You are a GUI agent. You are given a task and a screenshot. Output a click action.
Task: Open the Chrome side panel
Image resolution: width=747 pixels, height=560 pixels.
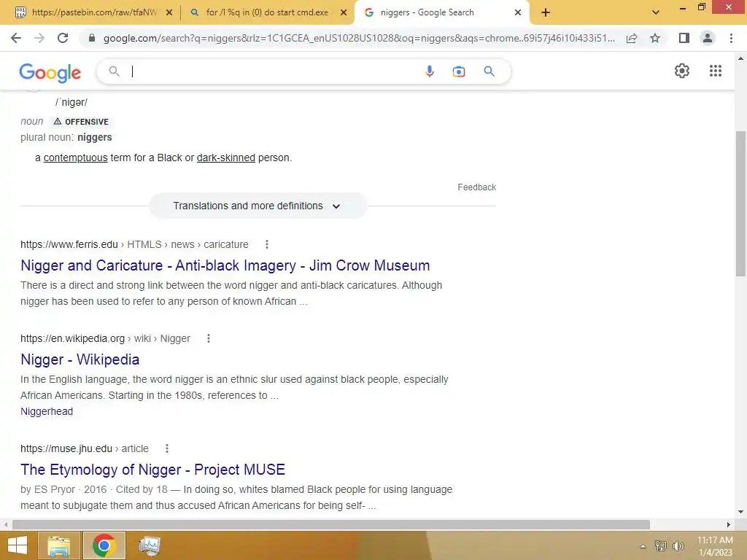(x=684, y=38)
